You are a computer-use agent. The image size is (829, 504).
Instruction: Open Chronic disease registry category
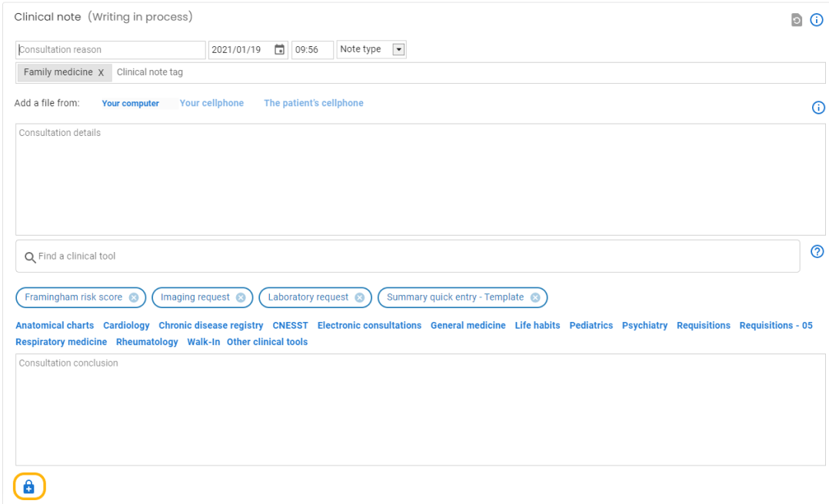(x=211, y=326)
